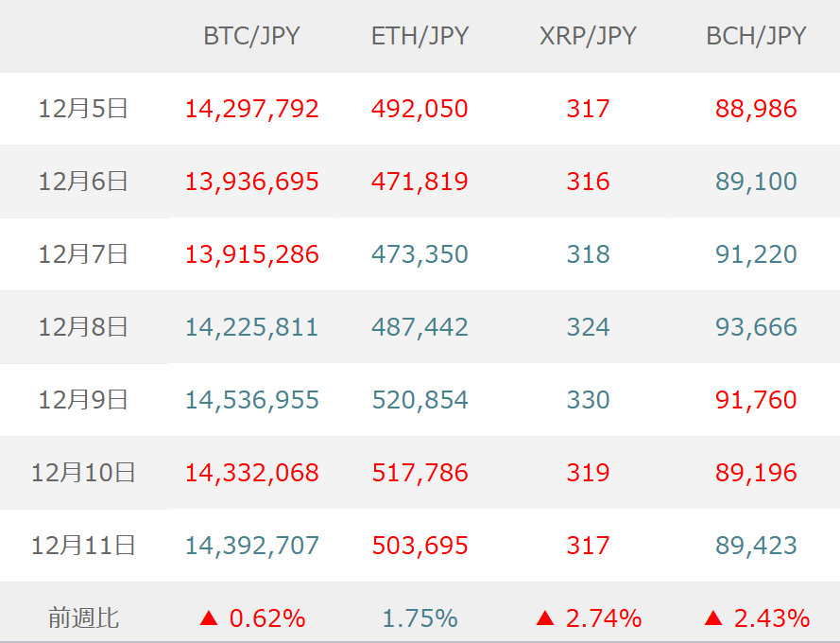The image size is (840, 643).
Task: Select the 12月11日 date cell
Action: [83, 546]
